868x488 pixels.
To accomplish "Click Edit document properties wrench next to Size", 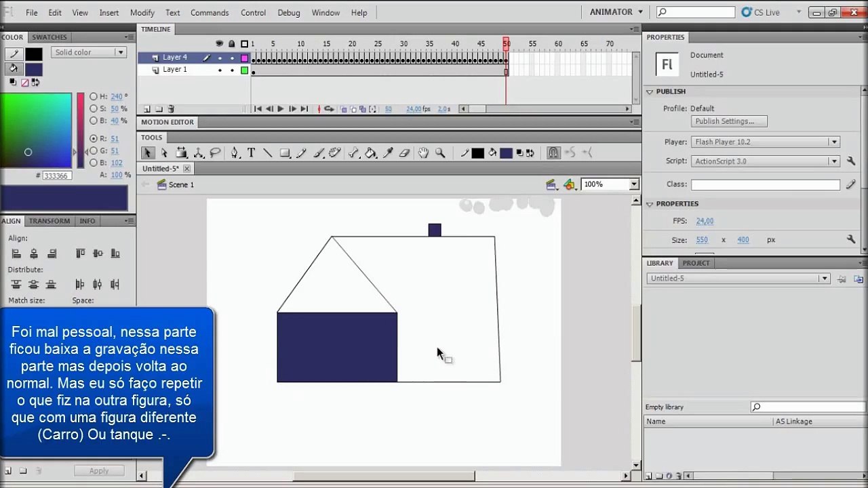I will 851,239.
